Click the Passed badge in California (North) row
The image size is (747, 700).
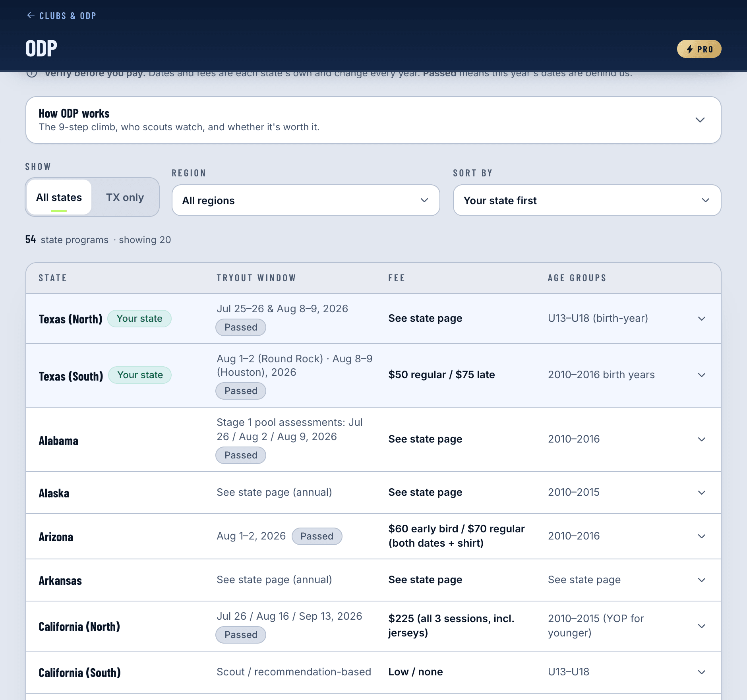tap(241, 635)
